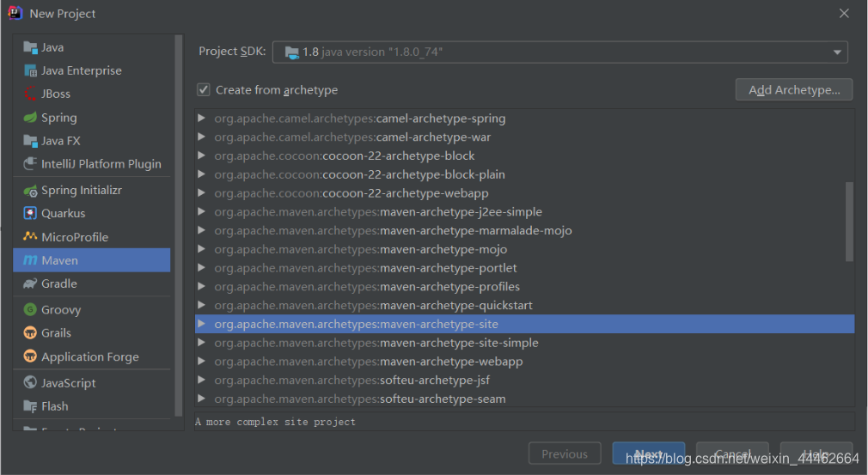Open the Project SDK dropdown

837,52
